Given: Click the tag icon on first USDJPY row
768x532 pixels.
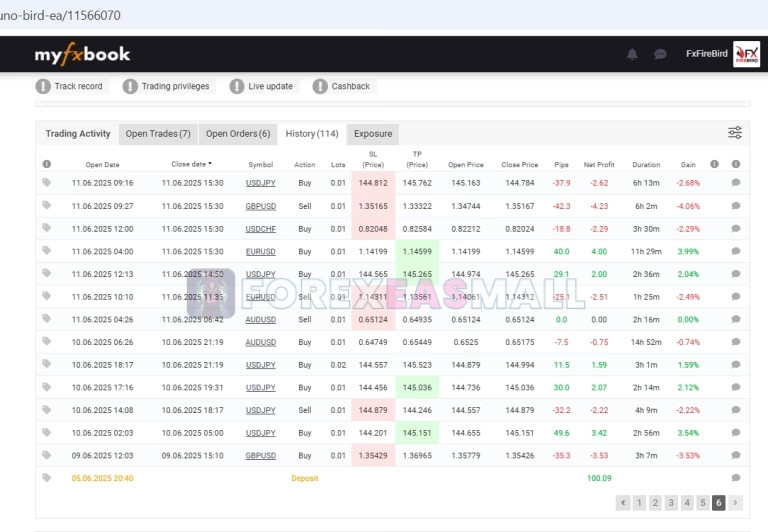Looking at the screenshot, I should (46, 182).
